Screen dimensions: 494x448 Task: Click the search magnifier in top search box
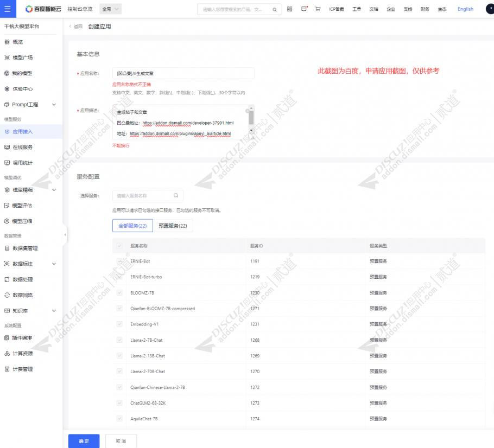coord(275,9)
